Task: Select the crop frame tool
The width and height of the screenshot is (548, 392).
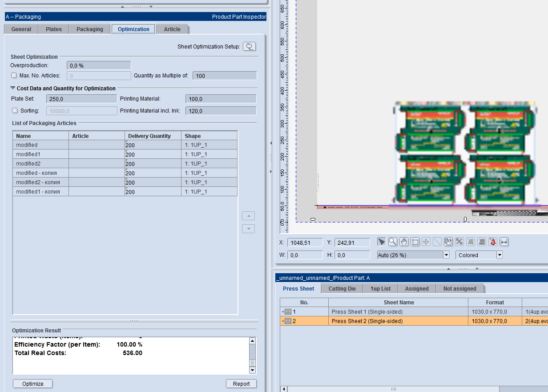Action: [415, 242]
